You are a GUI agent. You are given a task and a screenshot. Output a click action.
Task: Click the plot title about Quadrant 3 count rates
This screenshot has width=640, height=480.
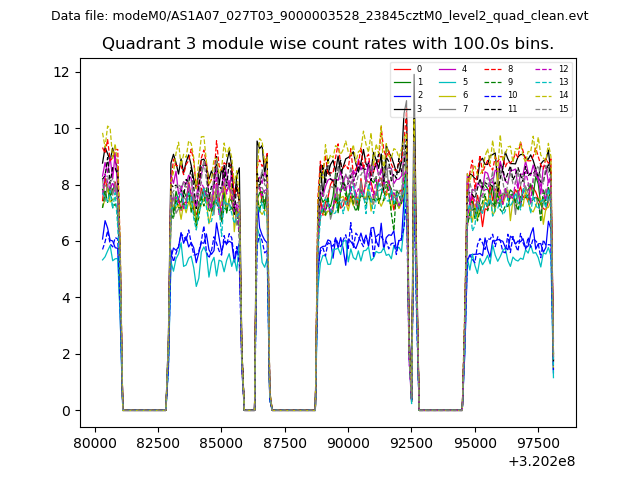pos(327,44)
